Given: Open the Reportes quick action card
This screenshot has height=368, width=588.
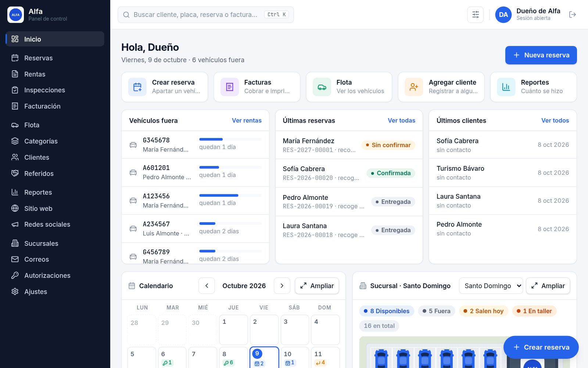Looking at the screenshot, I should tap(534, 87).
